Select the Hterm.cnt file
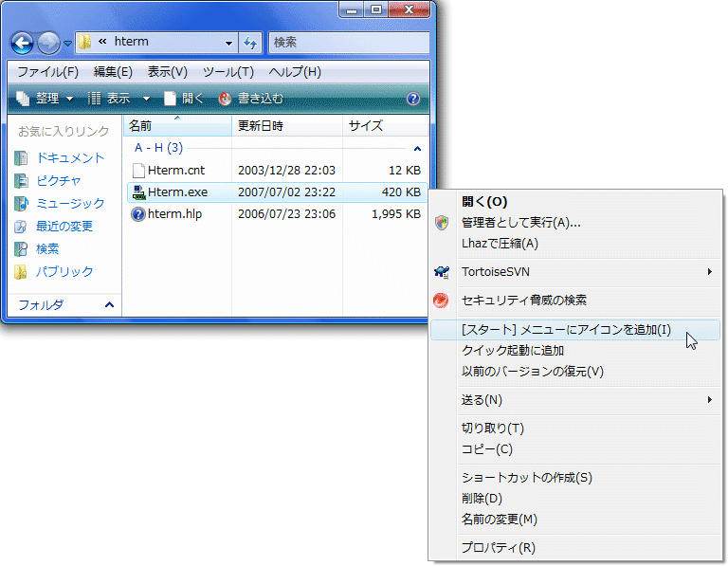The image size is (728, 566). (175, 171)
